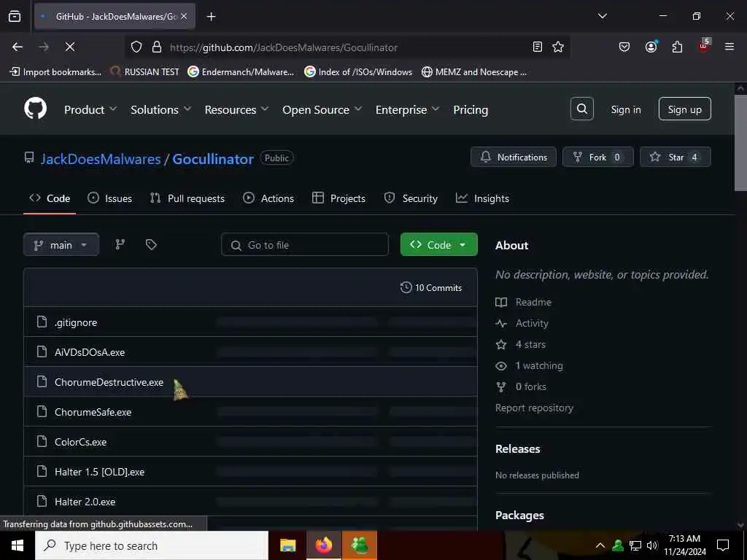Screen dimensions: 747x560
Task: Toggle reader view icon in address bar
Action: click(x=537, y=47)
